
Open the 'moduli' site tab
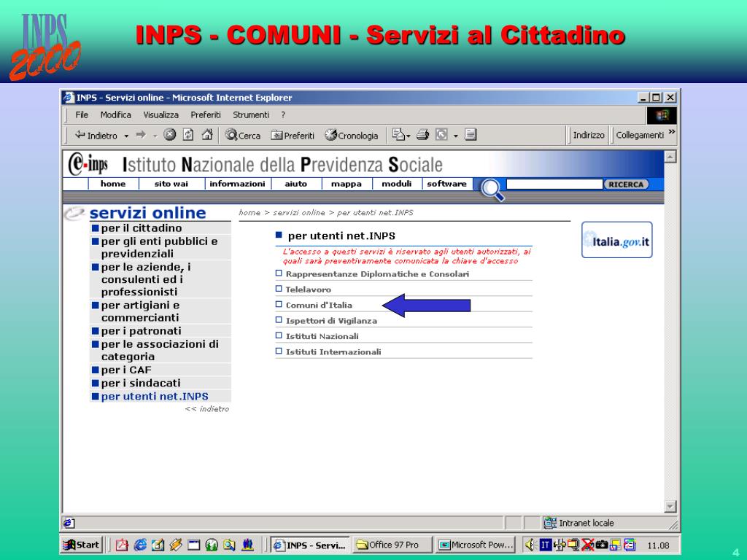(397, 184)
